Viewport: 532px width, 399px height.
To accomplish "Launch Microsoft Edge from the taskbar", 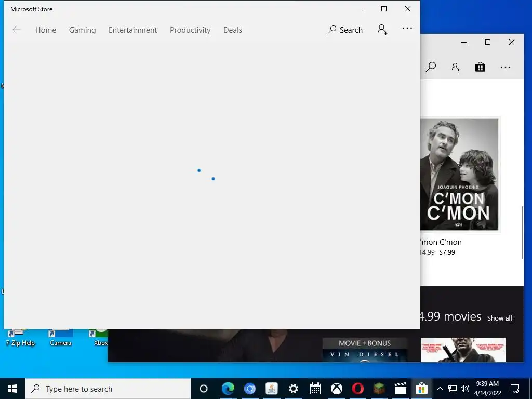I will [228, 389].
